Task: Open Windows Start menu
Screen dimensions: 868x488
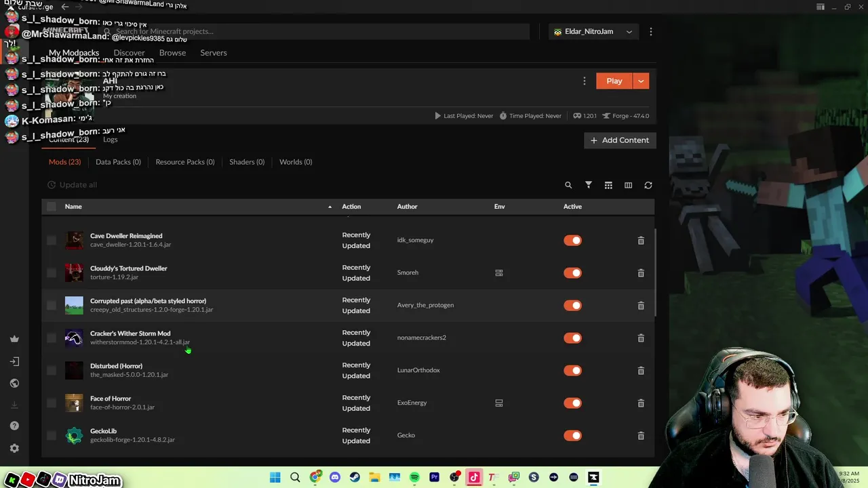Action: (x=275, y=478)
